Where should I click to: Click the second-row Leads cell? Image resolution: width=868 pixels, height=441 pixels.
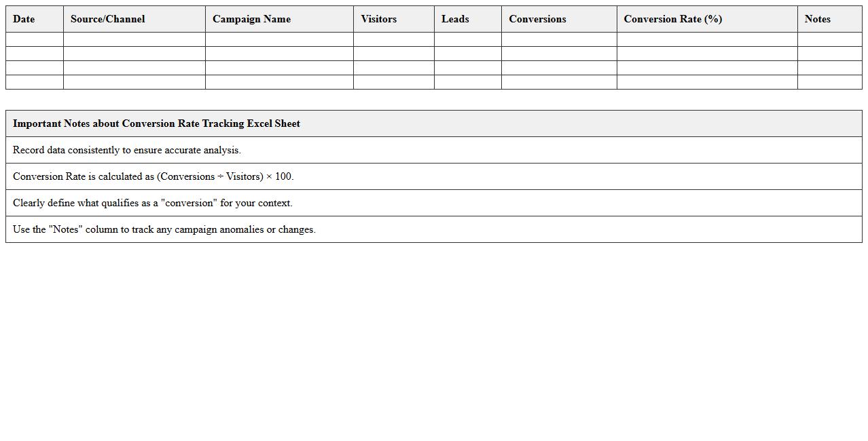click(467, 54)
